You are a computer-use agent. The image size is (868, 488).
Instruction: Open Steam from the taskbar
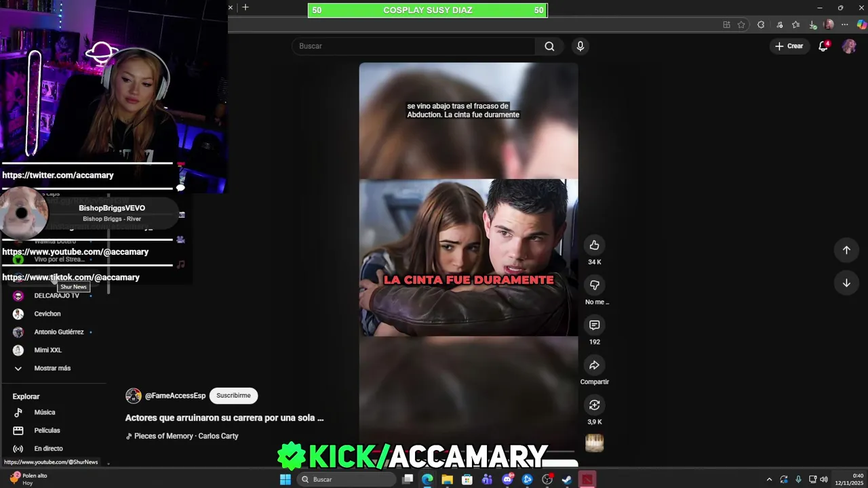(x=567, y=479)
